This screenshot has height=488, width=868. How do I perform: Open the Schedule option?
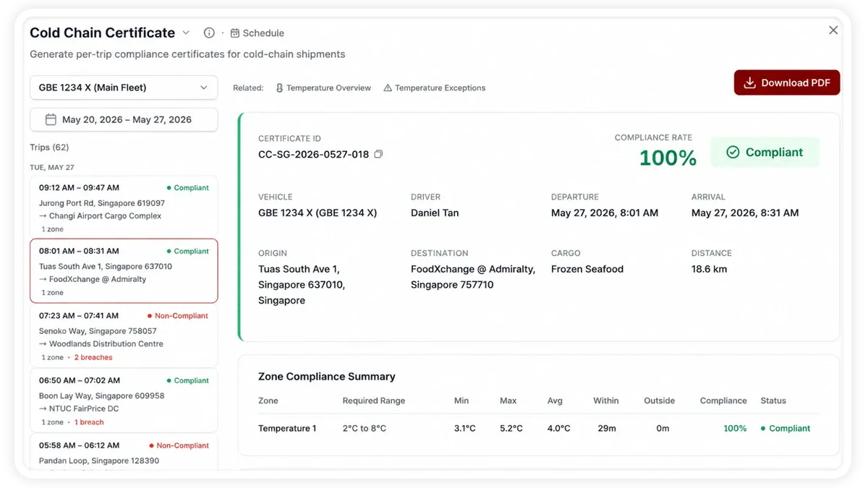[257, 33]
